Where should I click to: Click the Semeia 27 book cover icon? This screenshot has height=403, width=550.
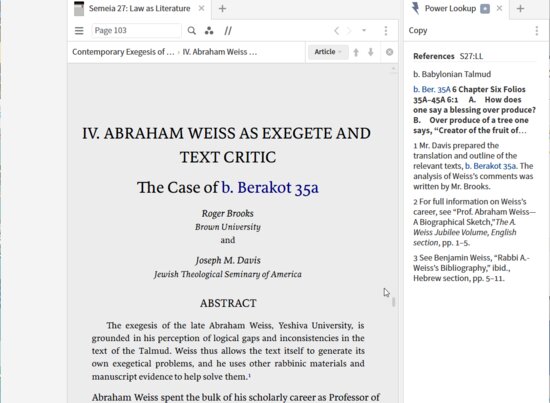[79, 8]
